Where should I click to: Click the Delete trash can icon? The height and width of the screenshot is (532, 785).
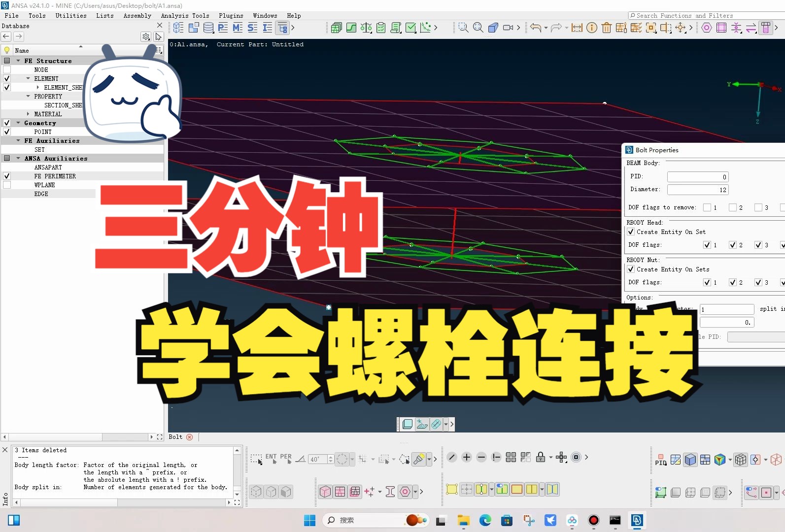point(607,28)
